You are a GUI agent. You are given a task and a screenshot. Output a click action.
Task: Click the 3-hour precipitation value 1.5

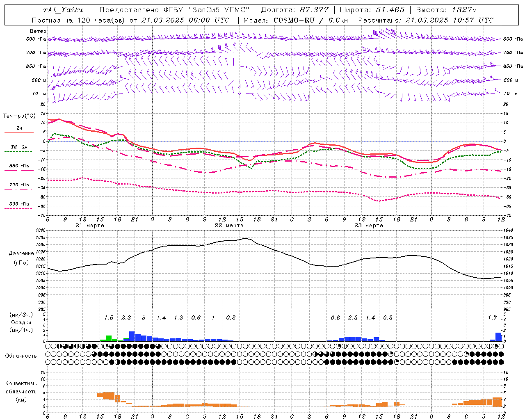point(109,317)
